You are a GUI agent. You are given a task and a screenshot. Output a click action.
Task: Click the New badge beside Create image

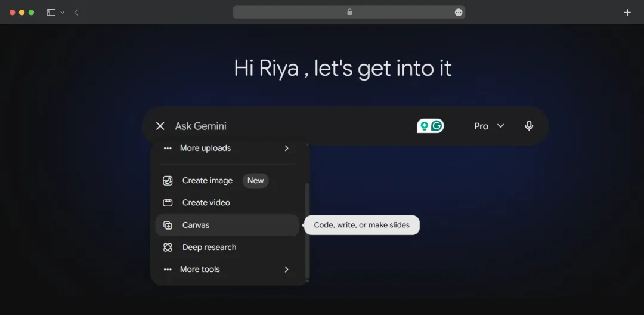255,181
